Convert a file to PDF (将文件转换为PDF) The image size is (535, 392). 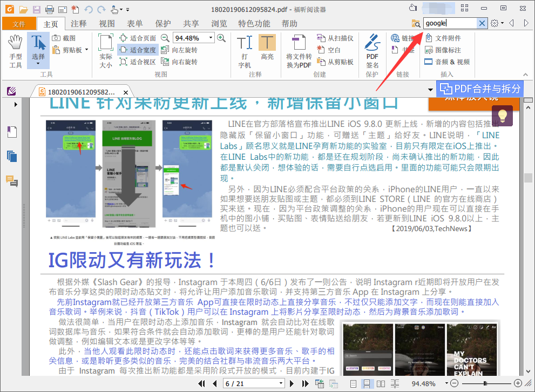[299, 51]
